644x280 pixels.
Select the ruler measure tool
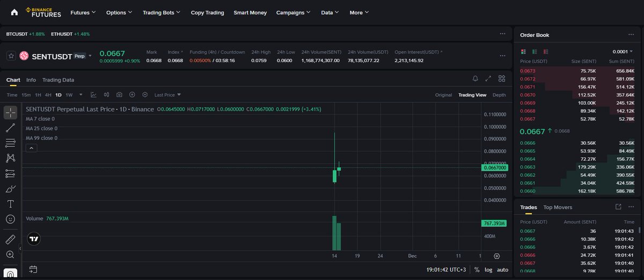[10, 239]
